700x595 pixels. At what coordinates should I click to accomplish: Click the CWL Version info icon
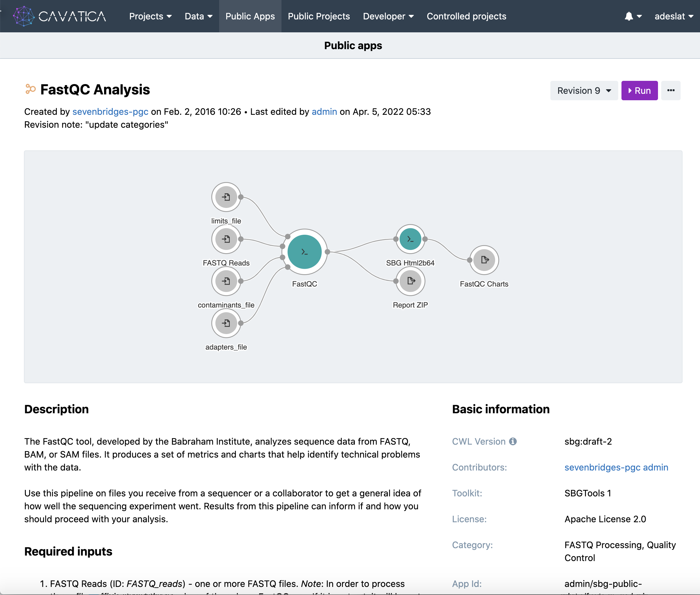[x=513, y=441]
